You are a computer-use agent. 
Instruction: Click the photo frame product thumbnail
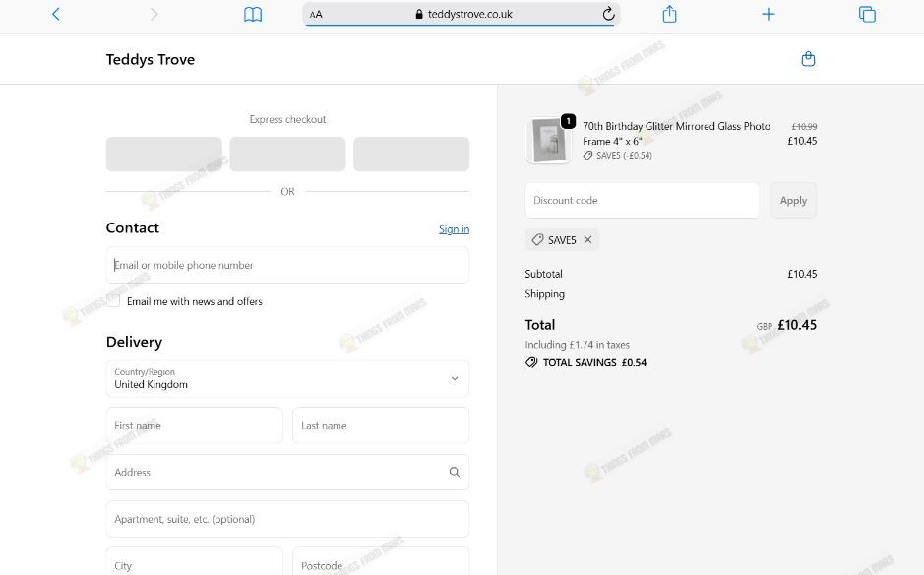tap(548, 141)
